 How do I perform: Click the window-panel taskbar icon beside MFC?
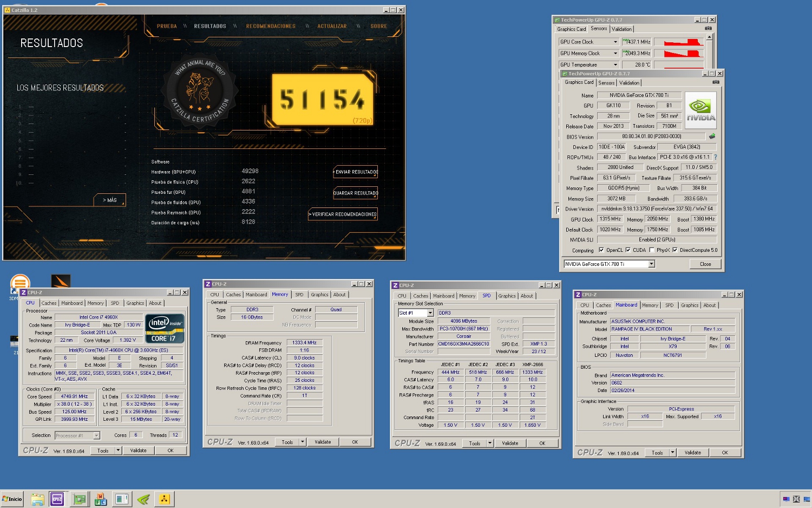pos(122,499)
